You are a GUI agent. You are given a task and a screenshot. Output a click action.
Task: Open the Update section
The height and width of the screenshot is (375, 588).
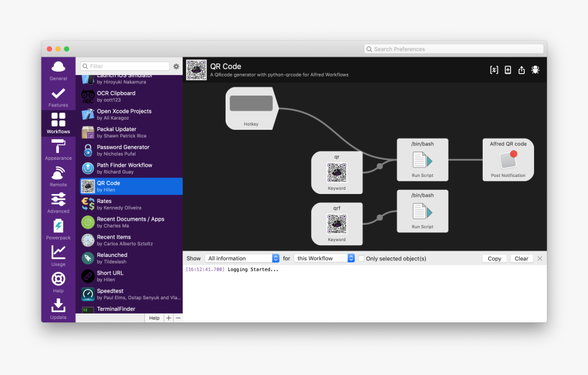58,309
